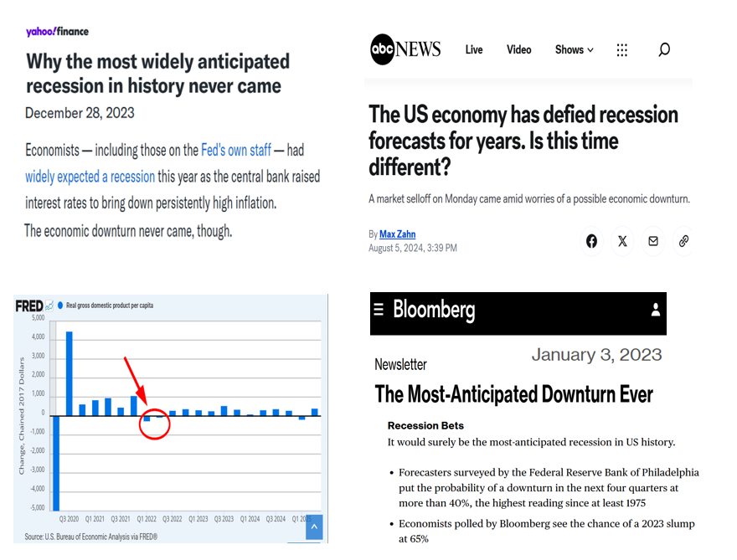Click the FRED chart logo icon
Image resolution: width=737 pixels, height=560 pixels.
click(29, 306)
